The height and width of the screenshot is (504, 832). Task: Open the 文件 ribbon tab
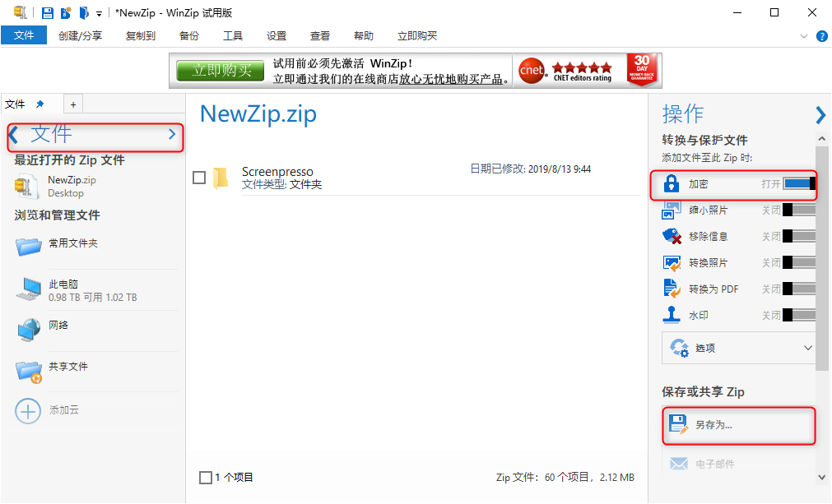point(24,35)
